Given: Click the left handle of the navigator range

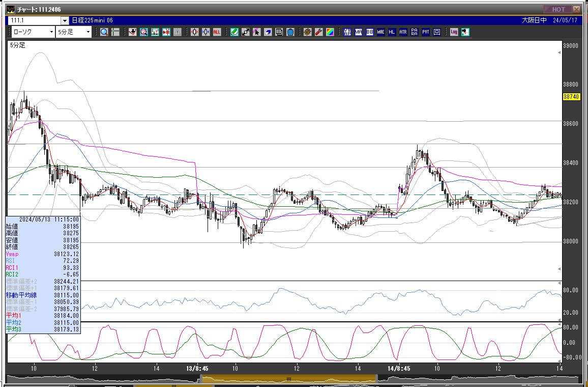Looking at the screenshot, I should (201, 379).
